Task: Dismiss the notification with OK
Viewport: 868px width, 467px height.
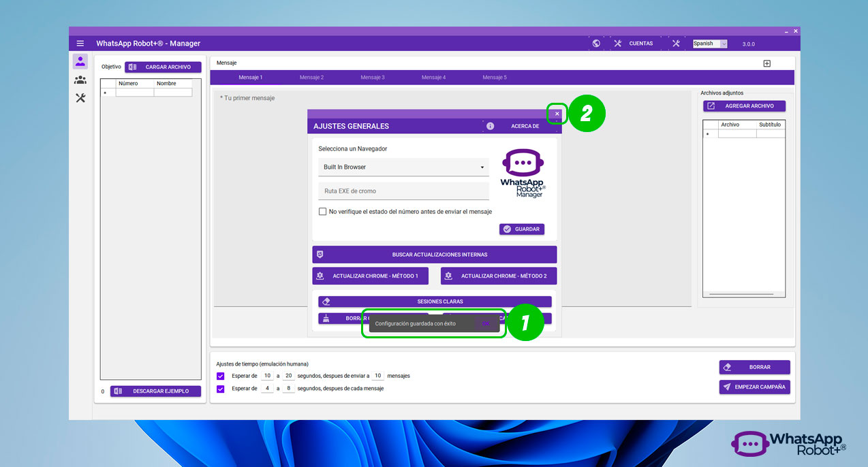Action: (x=486, y=323)
